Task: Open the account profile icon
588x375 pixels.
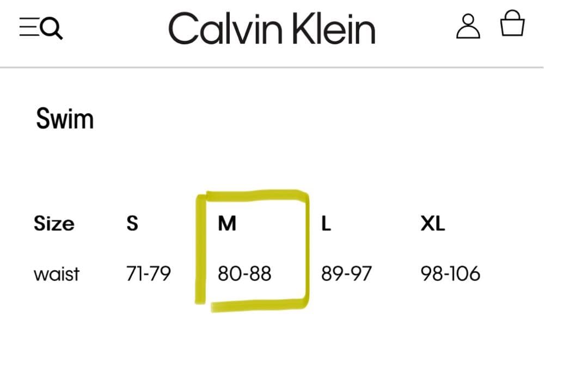Action: pos(468,26)
